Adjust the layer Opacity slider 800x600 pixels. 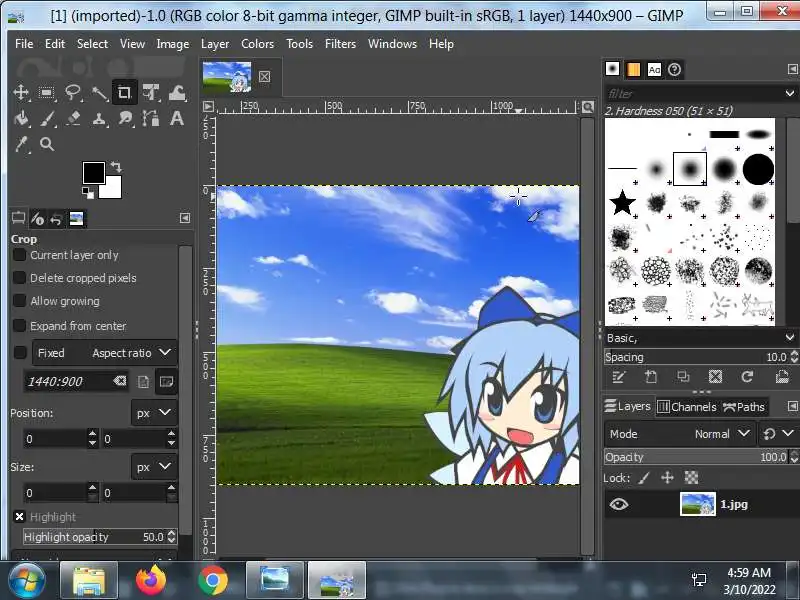pos(697,457)
